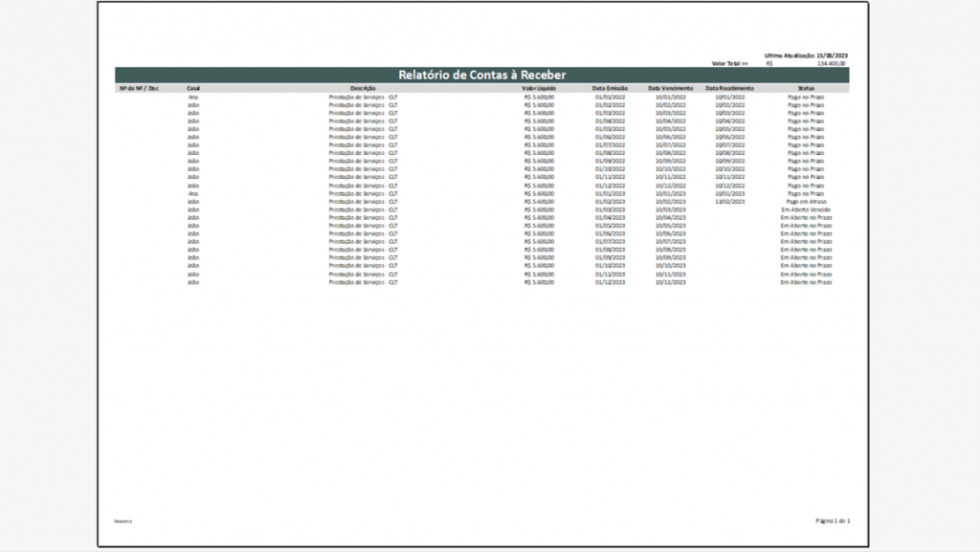Select emission date 01/09/2022

(x=610, y=161)
